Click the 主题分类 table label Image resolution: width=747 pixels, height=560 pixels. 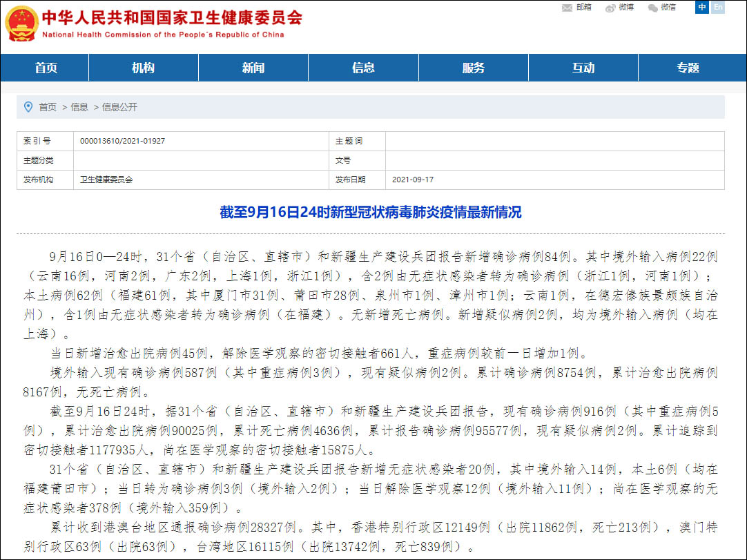point(38,161)
